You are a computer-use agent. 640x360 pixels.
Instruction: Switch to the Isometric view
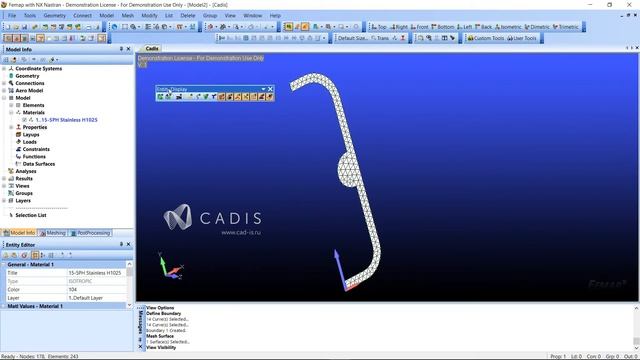coord(508,27)
